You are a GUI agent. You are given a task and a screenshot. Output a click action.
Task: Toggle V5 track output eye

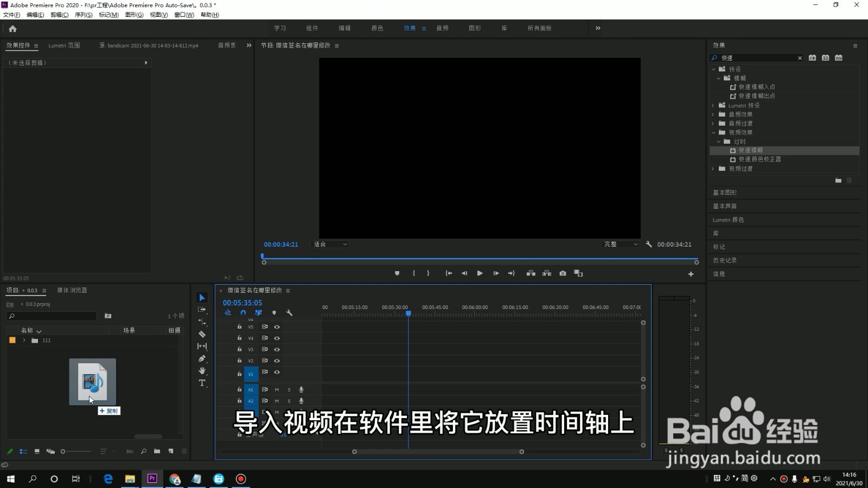277,327
